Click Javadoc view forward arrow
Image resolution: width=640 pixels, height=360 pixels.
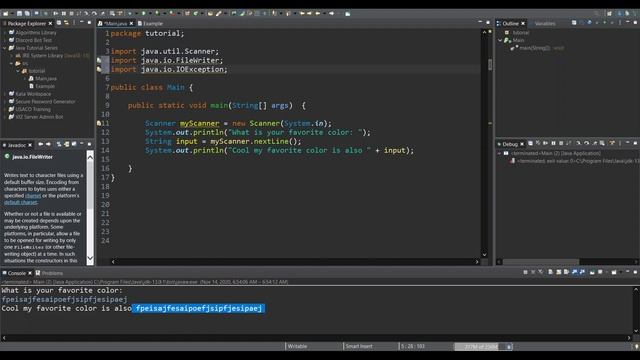point(48,144)
